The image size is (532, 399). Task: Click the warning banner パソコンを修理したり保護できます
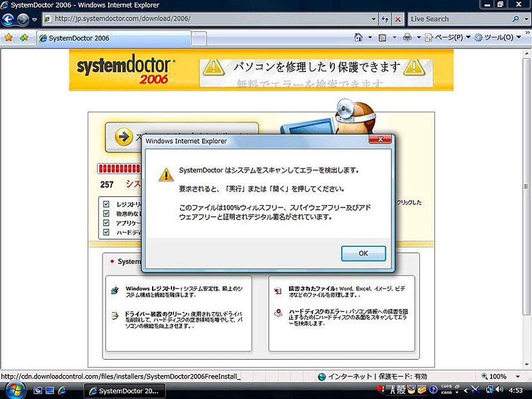coord(316,73)
